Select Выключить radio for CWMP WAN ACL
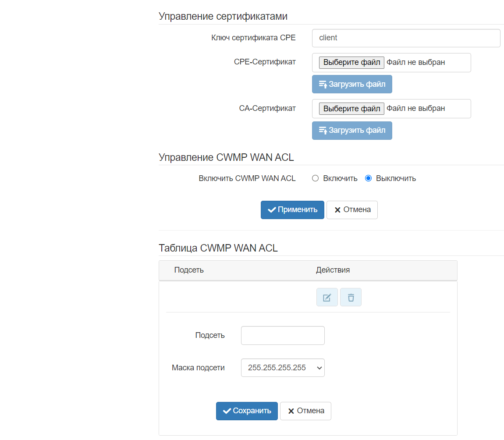This screenshot has width=504, height=440. point(368,178)
